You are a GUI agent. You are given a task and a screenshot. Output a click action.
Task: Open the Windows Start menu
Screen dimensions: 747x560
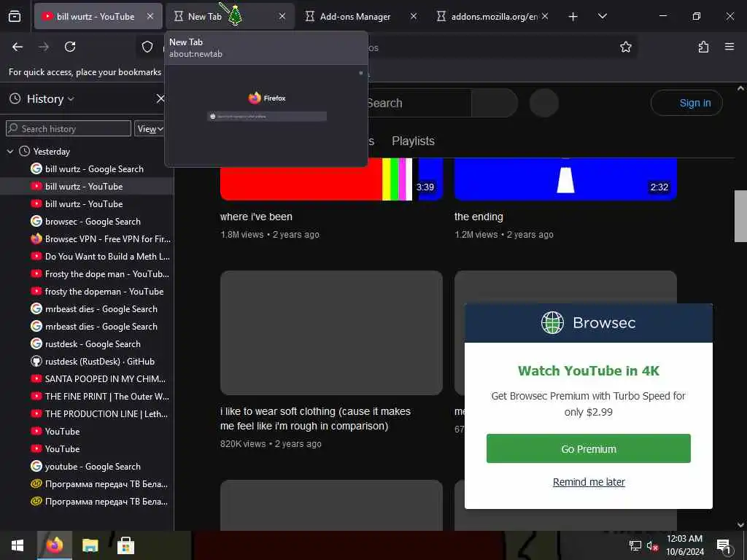coord(18,545)
